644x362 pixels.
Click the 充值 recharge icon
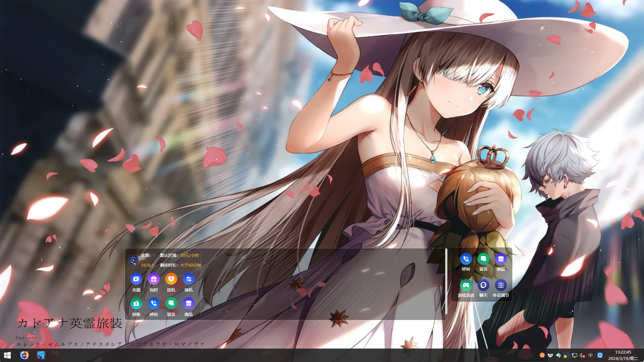click(136, 279)
